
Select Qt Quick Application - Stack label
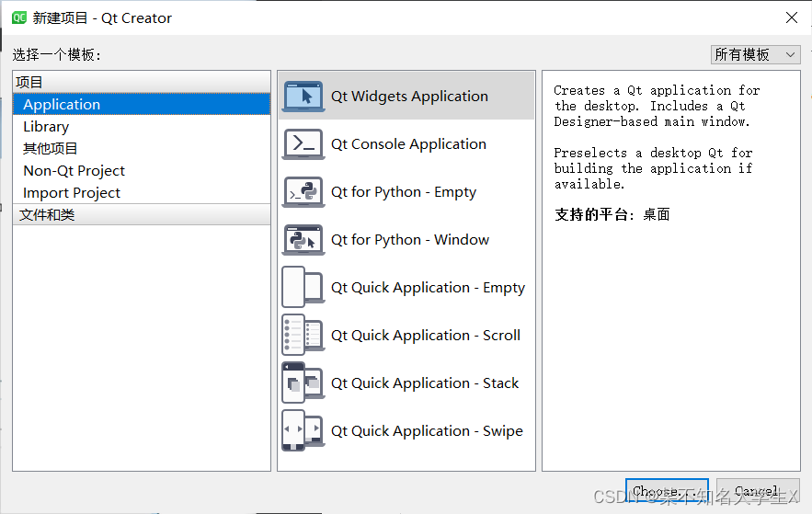pos(425,383)
